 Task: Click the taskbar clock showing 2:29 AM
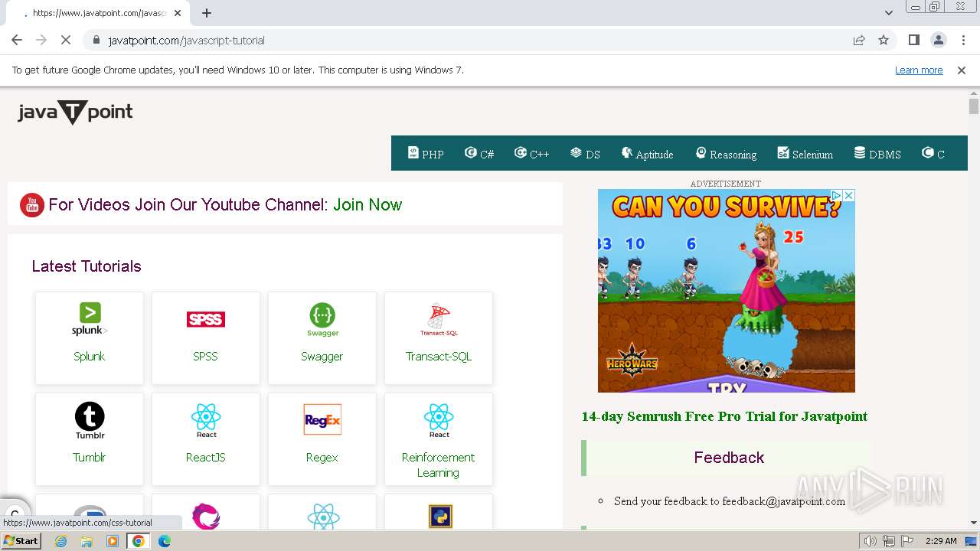click(x=941, y=541)
